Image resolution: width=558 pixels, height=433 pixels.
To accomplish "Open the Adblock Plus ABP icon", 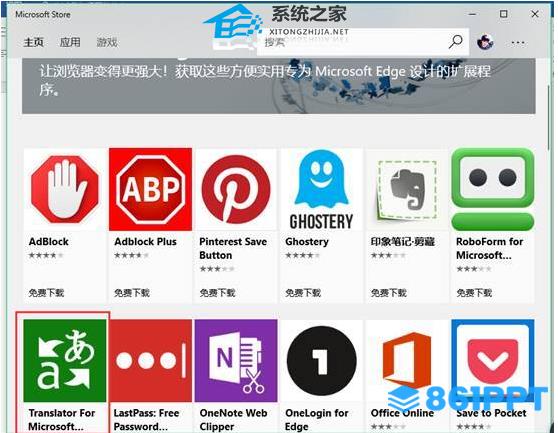I will 151,189.
